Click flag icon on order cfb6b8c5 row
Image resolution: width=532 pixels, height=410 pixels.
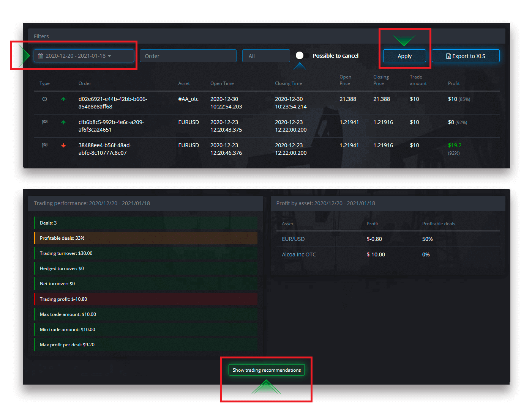(x=45, y=122)
